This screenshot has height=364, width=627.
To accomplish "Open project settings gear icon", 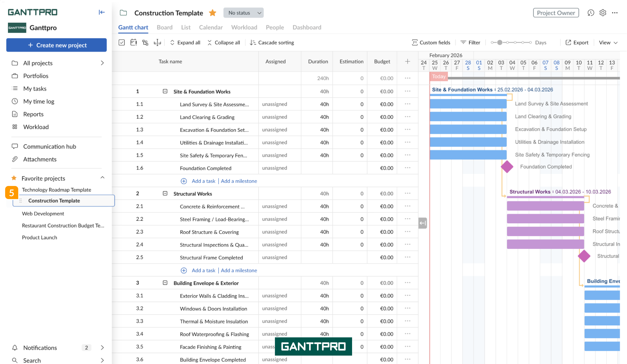I will pyautogui.click(x=603, y=13).
